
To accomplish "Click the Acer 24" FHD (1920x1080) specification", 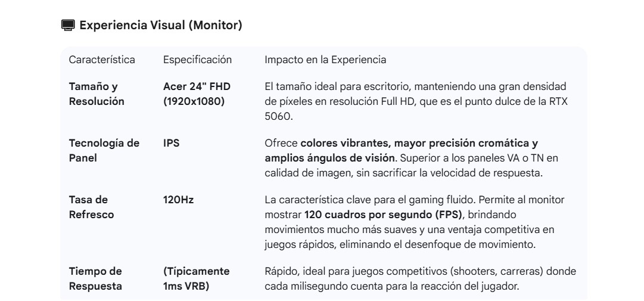I will [x=197, y=94].
